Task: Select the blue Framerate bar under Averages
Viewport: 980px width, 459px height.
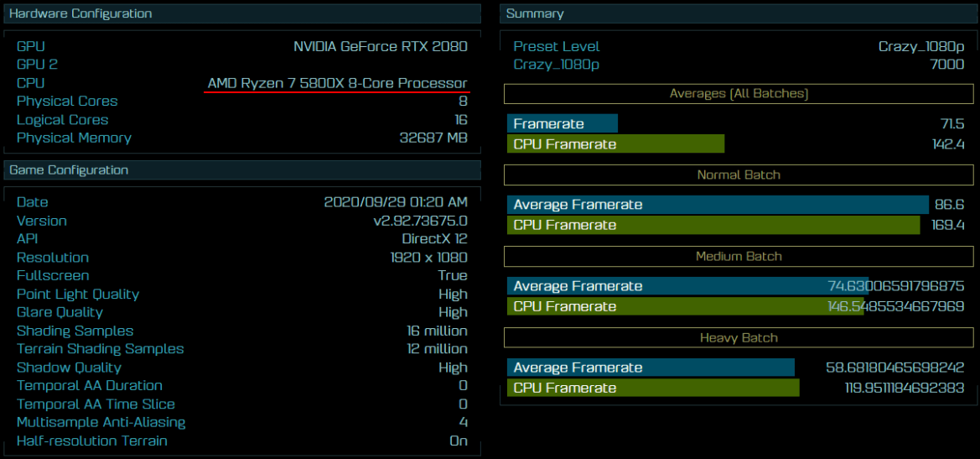Action: (x=562, y=123)
